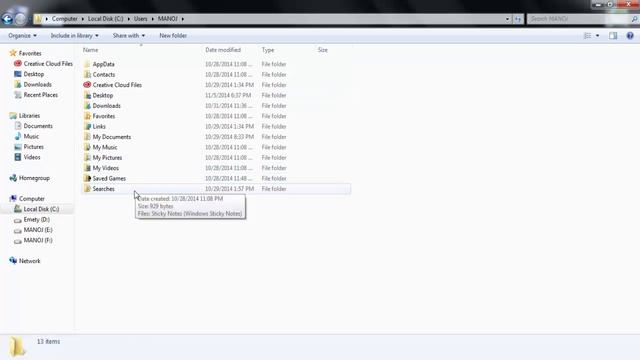Select the My Videos folder icon
The image size is (640, 360).
tap(87, 168)
